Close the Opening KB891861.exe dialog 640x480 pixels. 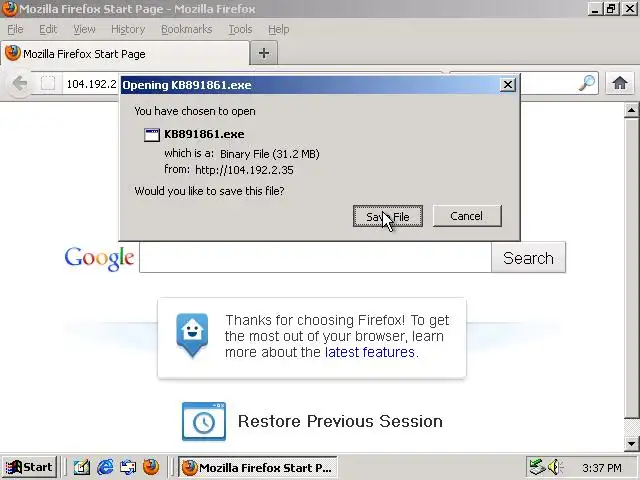point(508,85)
